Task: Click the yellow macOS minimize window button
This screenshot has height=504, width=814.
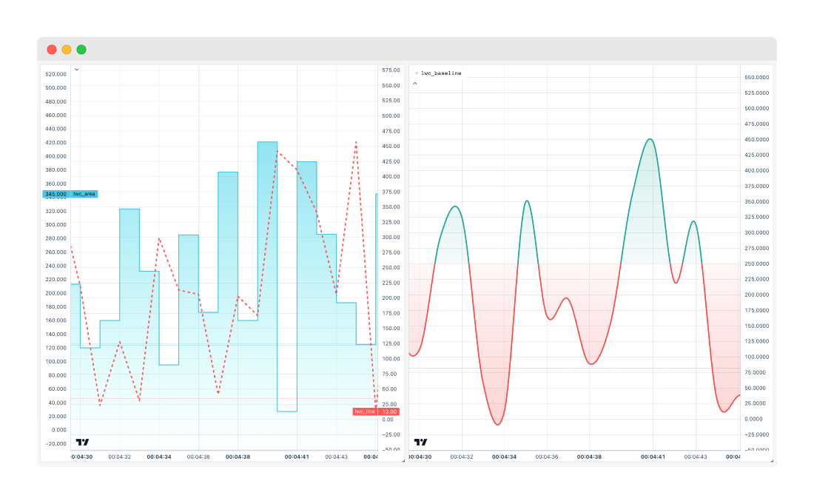Action: click(67, 50)
